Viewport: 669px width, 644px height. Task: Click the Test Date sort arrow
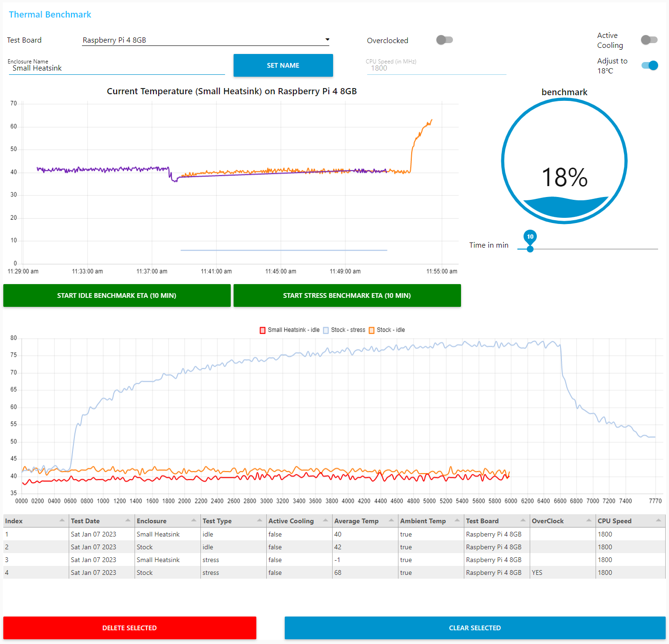128,520
